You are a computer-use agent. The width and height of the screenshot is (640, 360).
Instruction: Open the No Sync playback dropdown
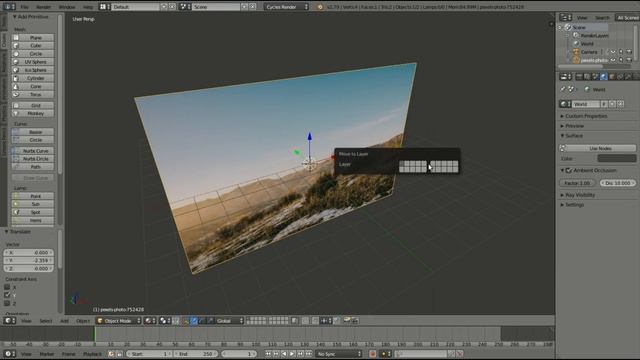click(339, 354)
